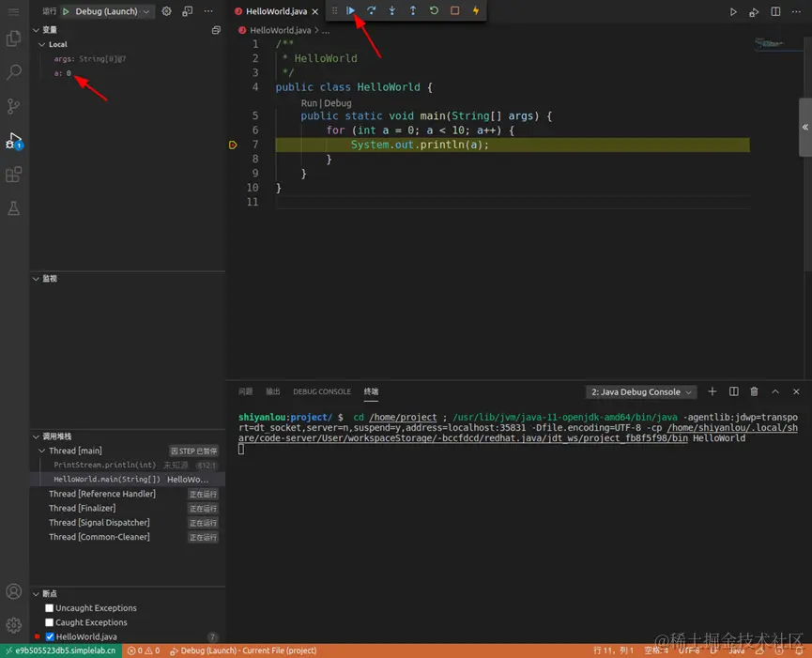Collapse the Thread [main] call stack
Screen dimensions: 812x658
click(41, 451)
